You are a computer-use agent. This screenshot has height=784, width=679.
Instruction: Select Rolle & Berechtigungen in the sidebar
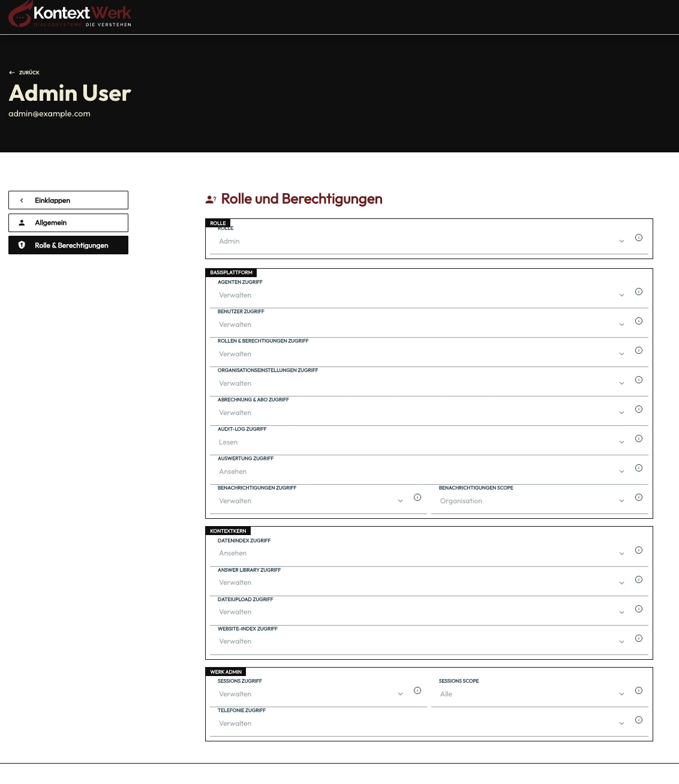click(68, 245)
